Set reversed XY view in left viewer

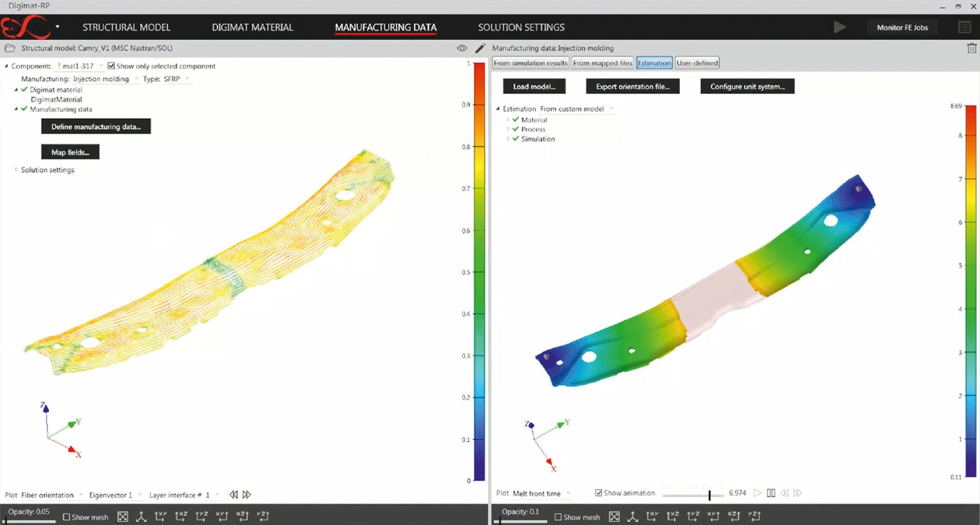pyautogui.click(x=222, y=516)
